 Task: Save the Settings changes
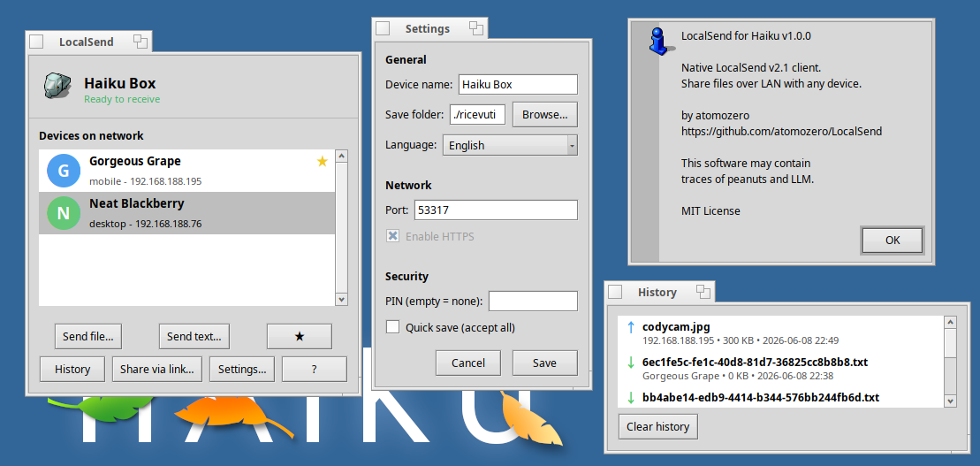tap(545, 363)
